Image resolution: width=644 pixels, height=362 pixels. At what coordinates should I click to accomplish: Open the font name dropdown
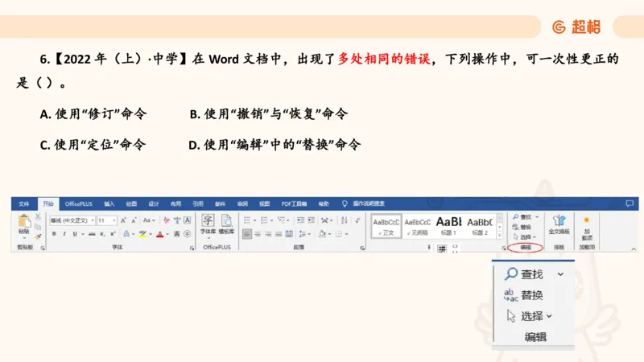93,220
